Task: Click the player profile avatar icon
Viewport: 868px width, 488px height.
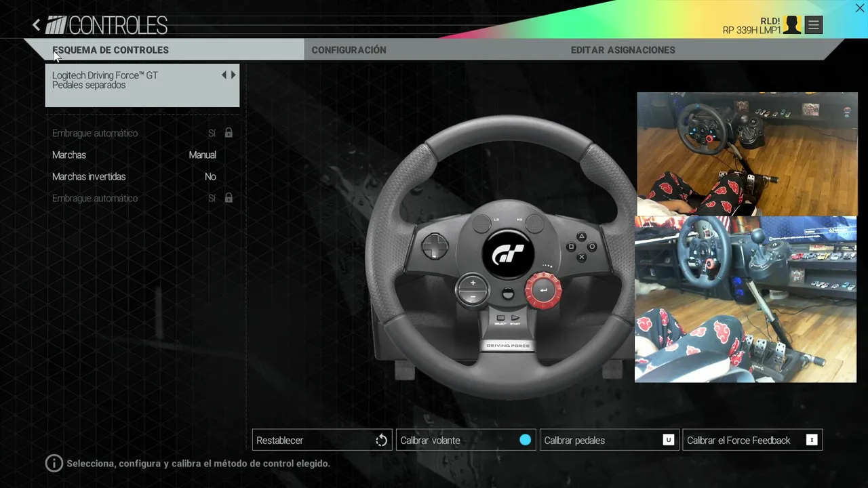Action: [x=792, y=25]
